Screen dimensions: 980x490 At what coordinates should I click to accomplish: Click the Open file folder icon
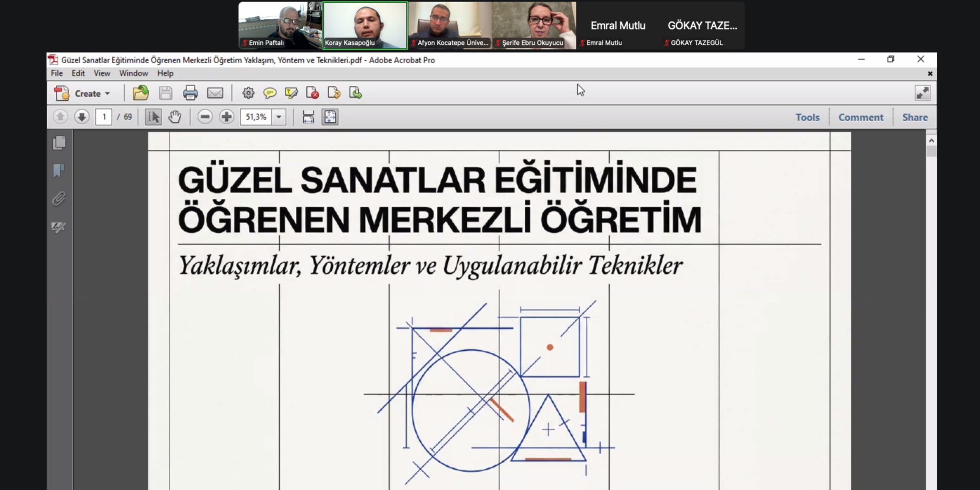point(140,93)
